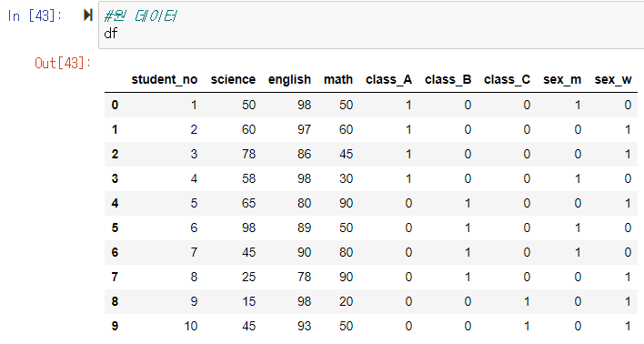Click the english column header
This screenshot has height=344, width=644.
click(289, 80)
